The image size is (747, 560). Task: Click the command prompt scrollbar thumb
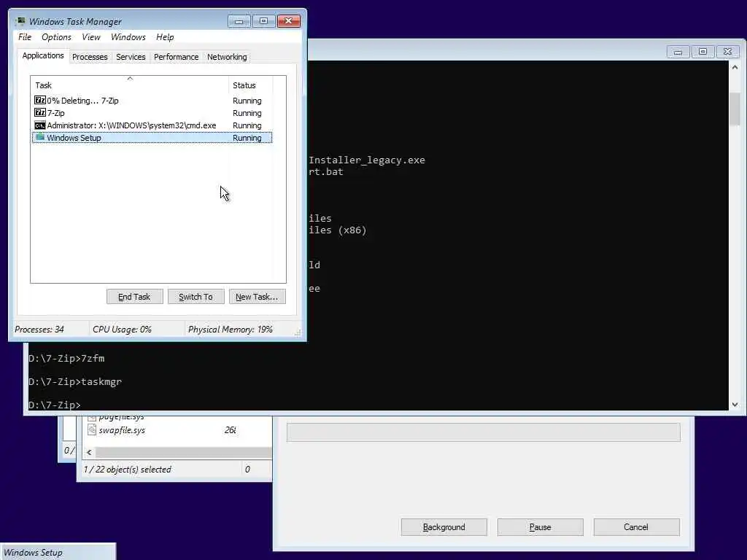tap(735, 109)
